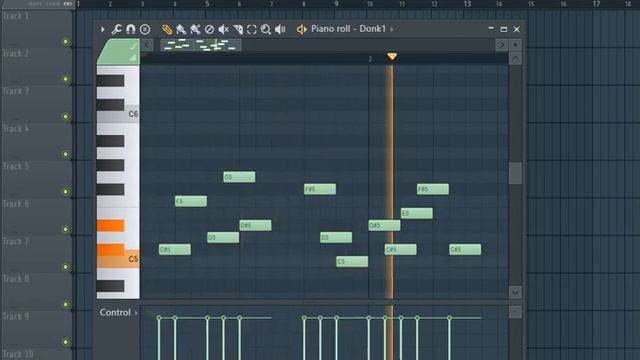Select the Draw pencil tool
640x360 pixels.
coord(167,29)
